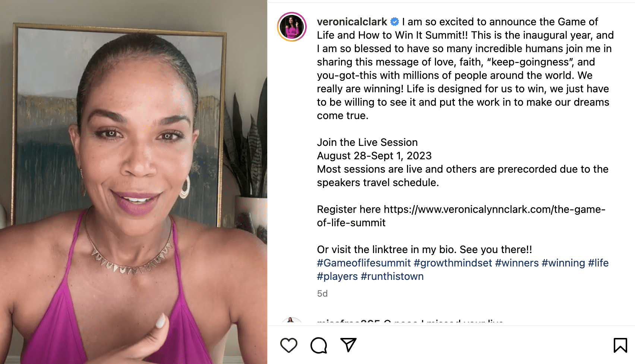
Task: Go to the #runthistown hashtag
Action: coord(392,277)
